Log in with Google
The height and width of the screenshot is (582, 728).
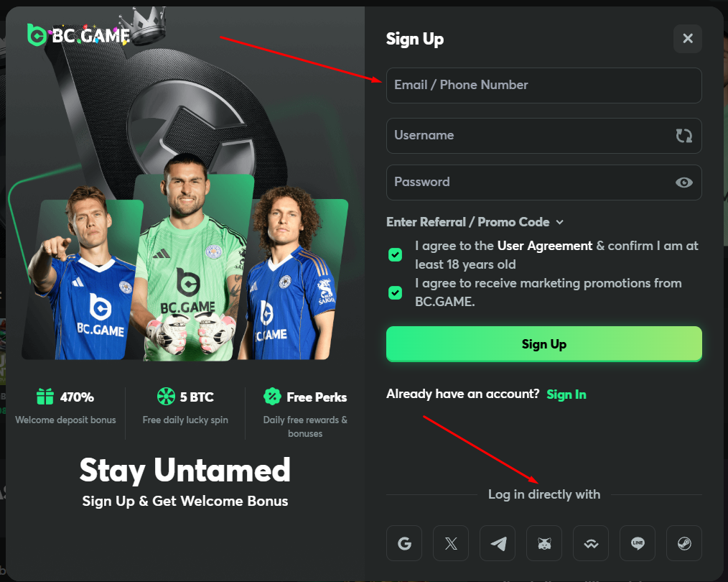click(x=404, y=543)
